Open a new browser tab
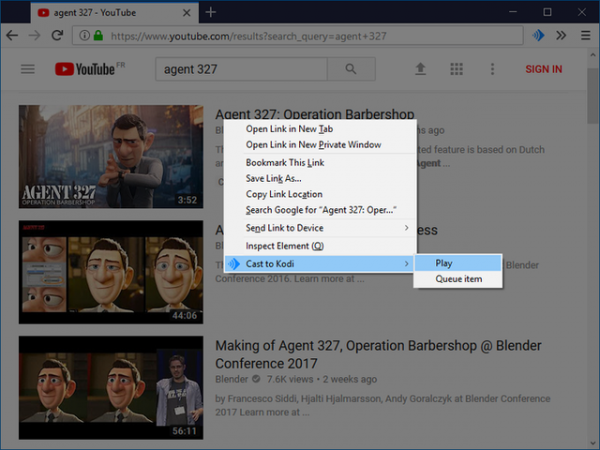600x450 pixels. pos(210,12)
